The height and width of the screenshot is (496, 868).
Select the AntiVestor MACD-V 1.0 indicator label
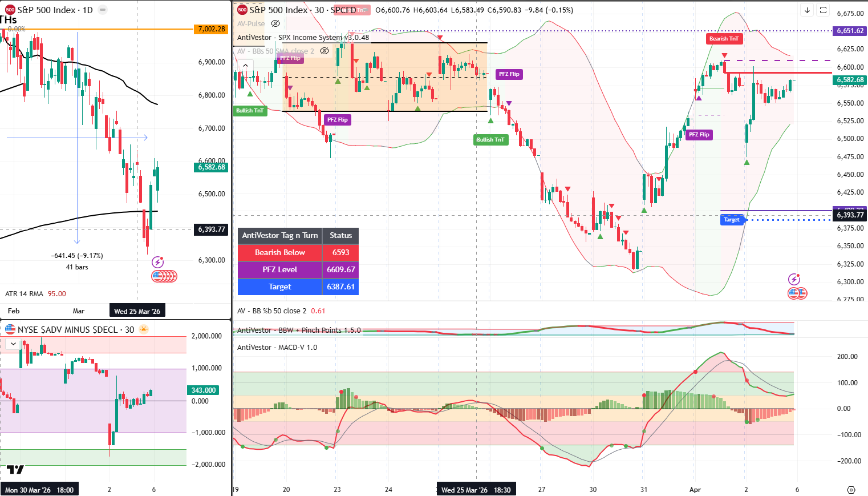[x=277, y=347]
